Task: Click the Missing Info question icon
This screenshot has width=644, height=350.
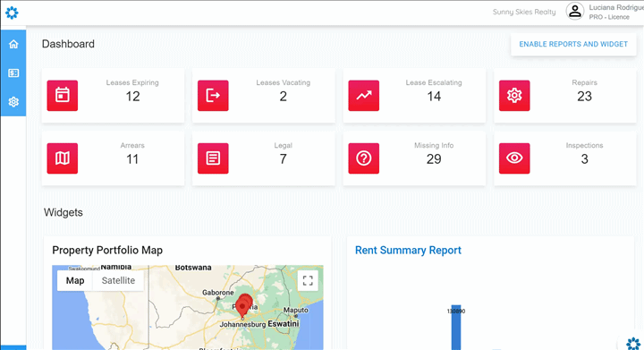Action: tap(363, 158)
